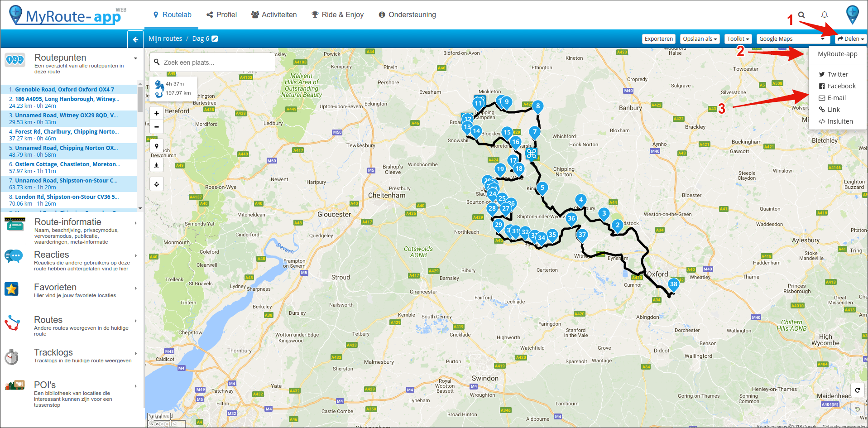Click map waypoint marker 36

tap(571, 220)
